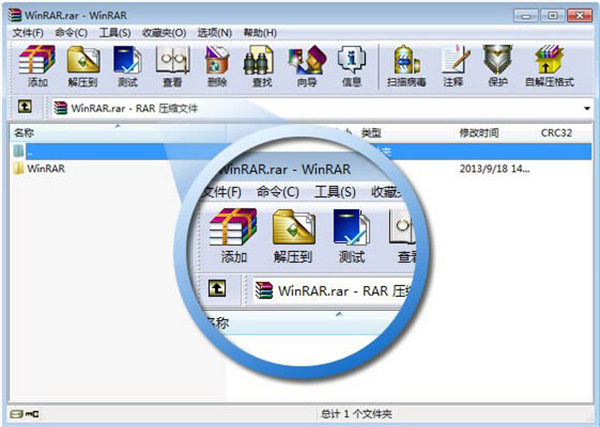Click the 自解压格式 (SFX) toolbar icon

coord(549,60)
